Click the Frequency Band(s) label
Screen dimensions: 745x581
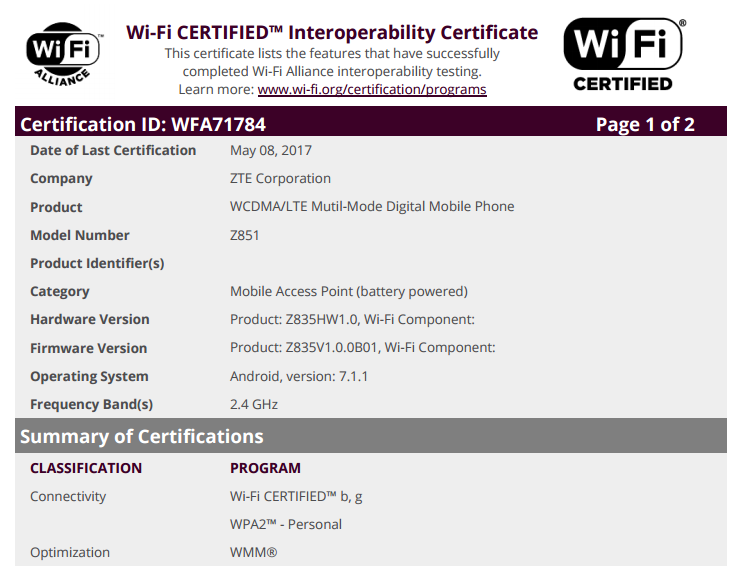(92, 404)
